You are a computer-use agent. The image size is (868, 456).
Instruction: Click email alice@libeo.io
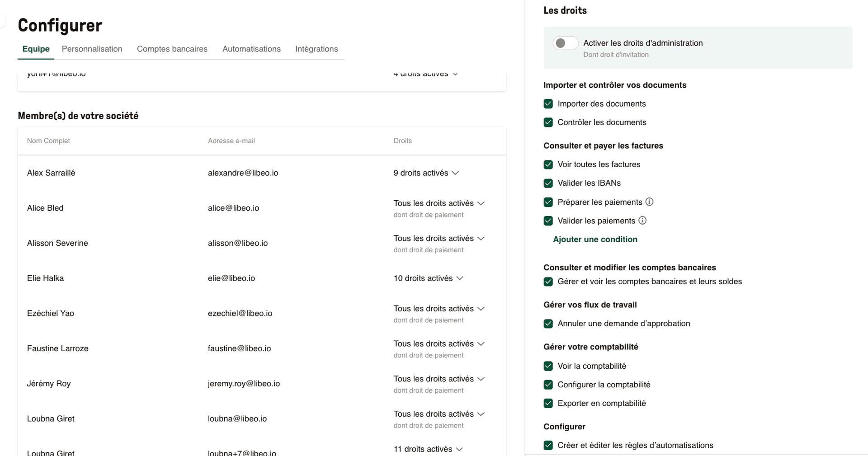click(233, 208)
